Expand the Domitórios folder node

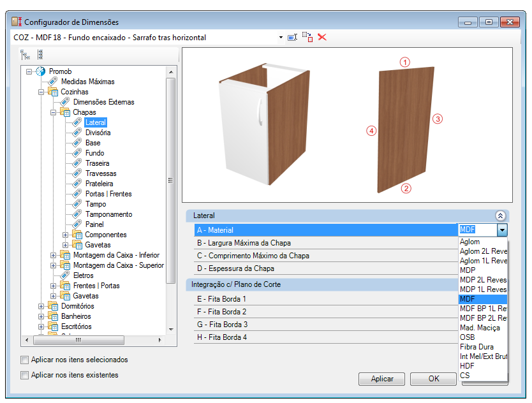tap(41, 306)
